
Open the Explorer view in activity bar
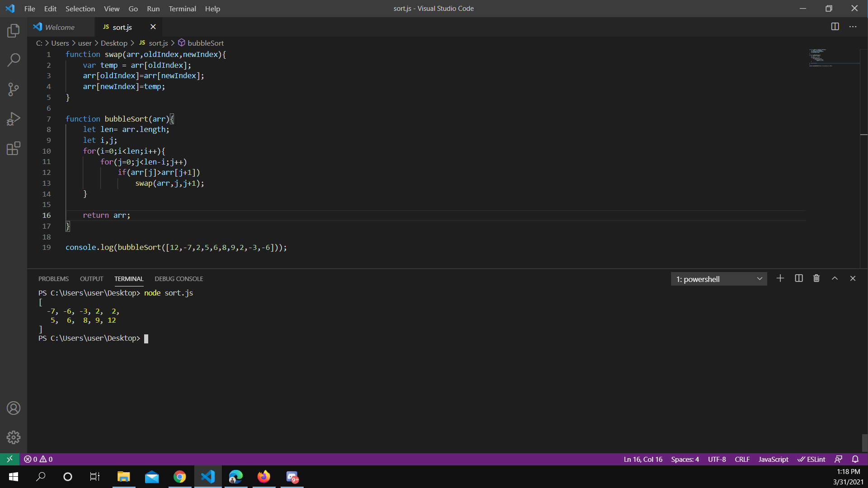14,31
